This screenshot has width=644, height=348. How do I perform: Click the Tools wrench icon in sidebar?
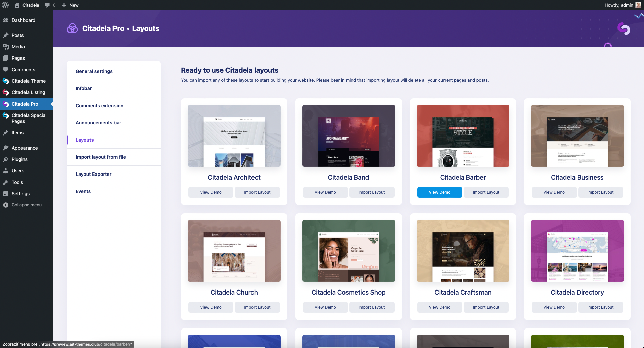6,182
